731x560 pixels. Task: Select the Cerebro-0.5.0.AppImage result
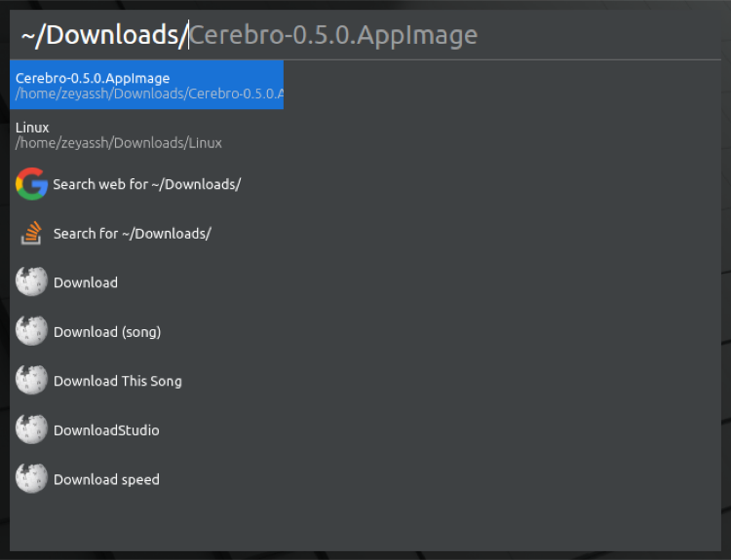146,85
